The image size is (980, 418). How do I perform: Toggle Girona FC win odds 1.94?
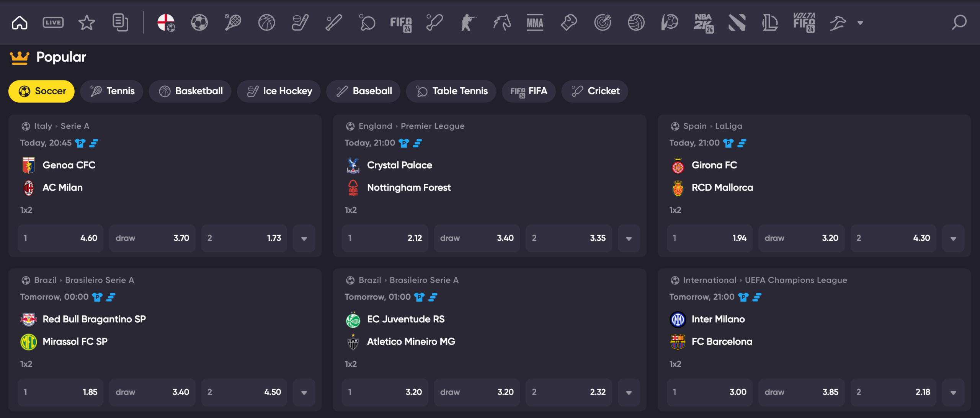710,238
